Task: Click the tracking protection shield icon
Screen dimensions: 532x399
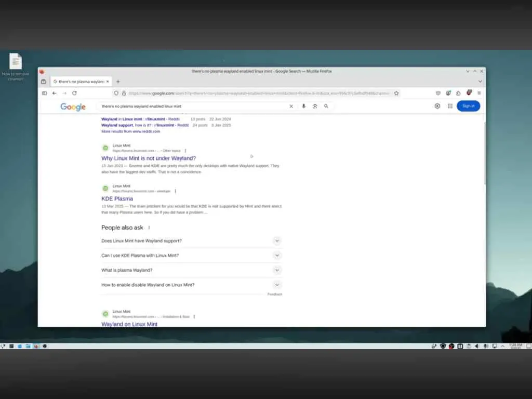Action: pos(116,93)
